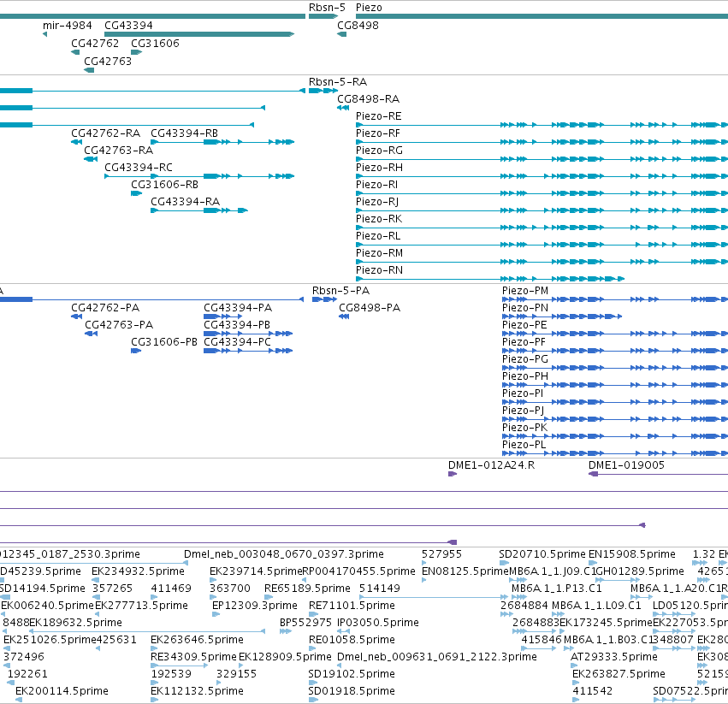
Task: Select the Piezo-RI transcript label
Action: [376, 185]
